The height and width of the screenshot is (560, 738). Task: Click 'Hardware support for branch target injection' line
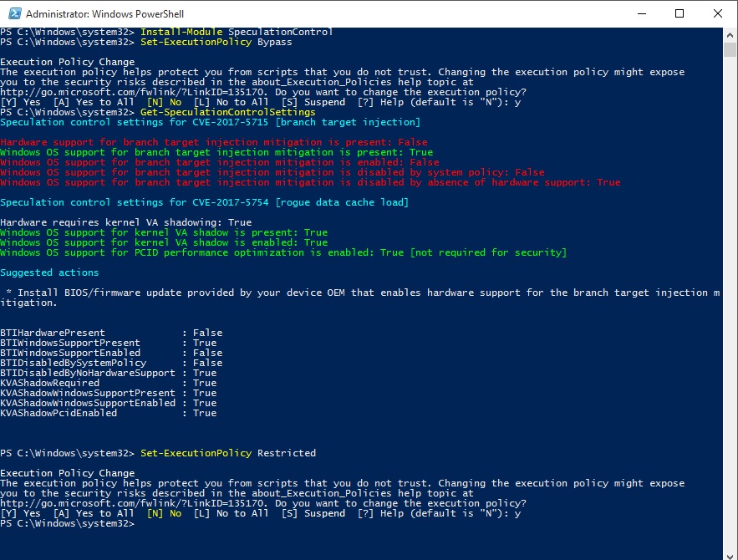tap(214, 142)
